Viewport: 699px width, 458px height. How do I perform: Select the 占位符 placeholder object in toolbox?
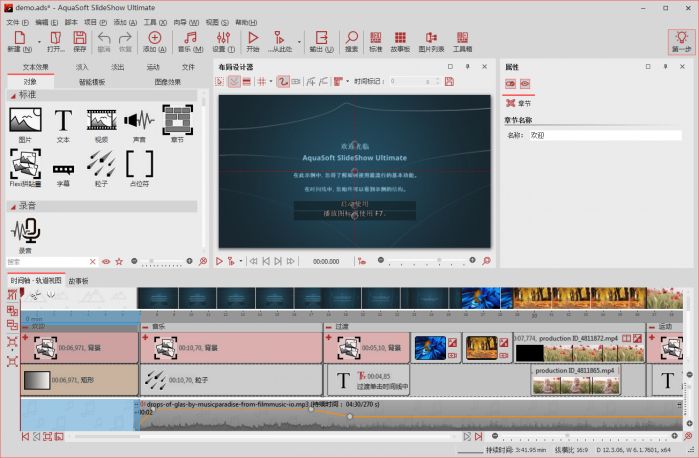click(139, 168)
